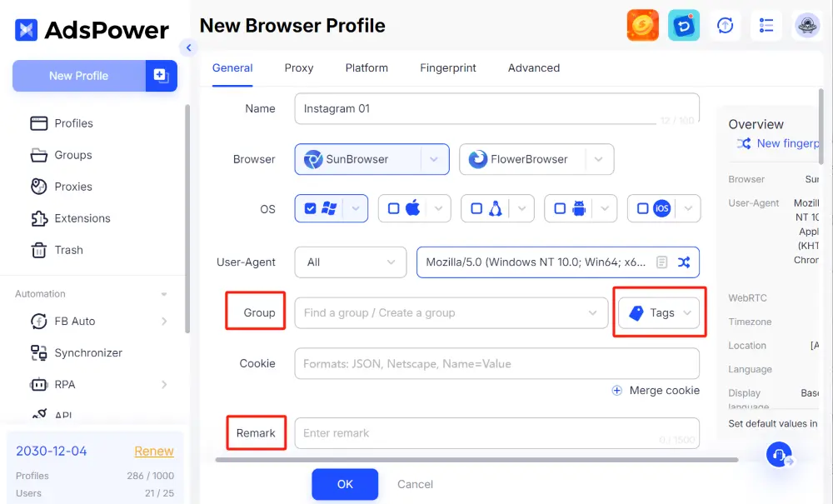The width and height of the screenshot is (833, 504).
Task: Expand the iOS version dropdown arrow
Action: tap(689, 208)
